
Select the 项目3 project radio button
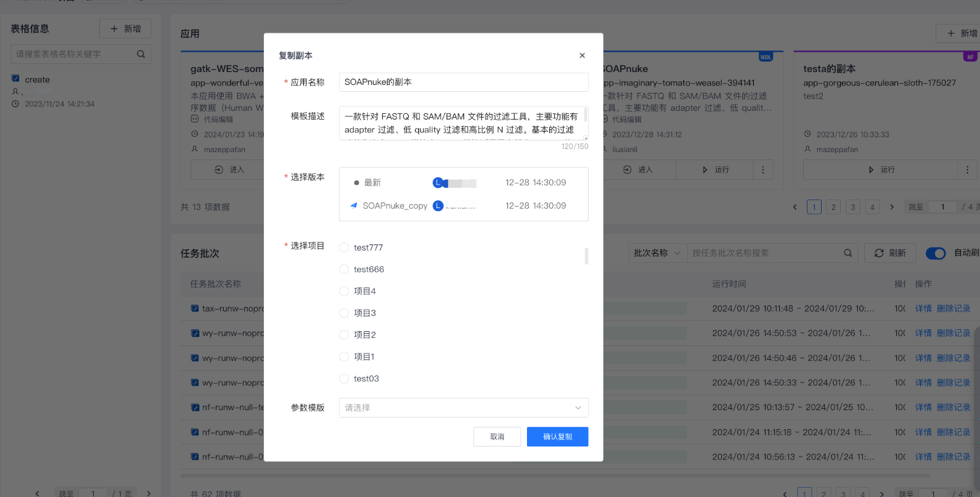coord(344,313)
